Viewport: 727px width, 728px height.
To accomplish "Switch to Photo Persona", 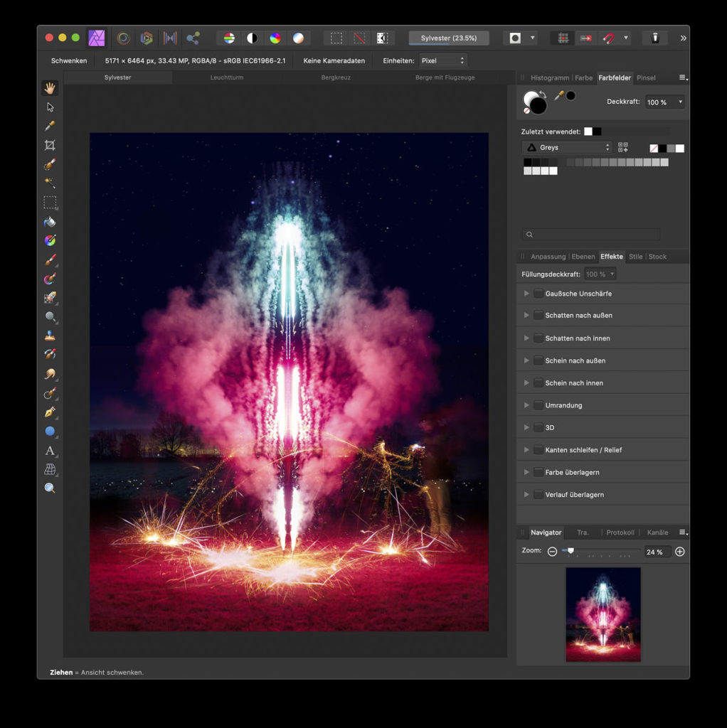I will pos(97,38).
